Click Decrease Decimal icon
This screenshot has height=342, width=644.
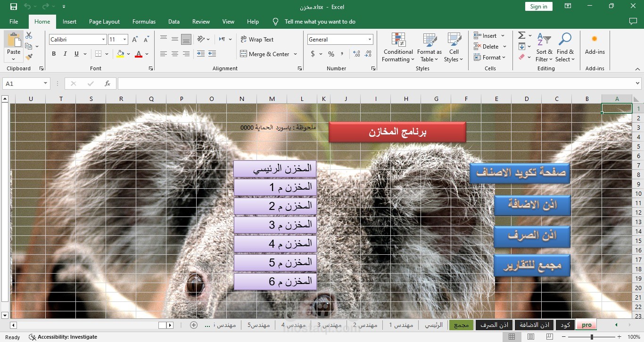click(368, 54)
